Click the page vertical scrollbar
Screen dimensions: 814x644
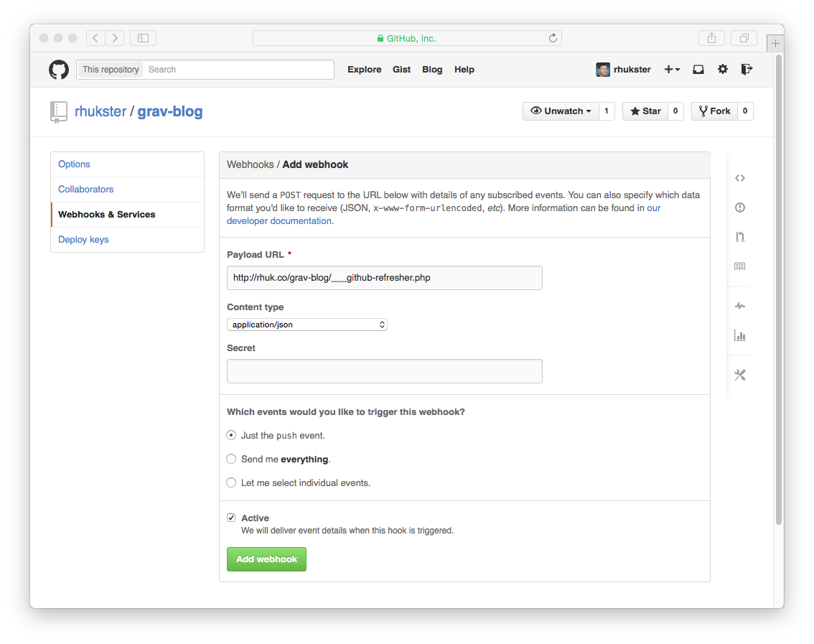(779, 290)
